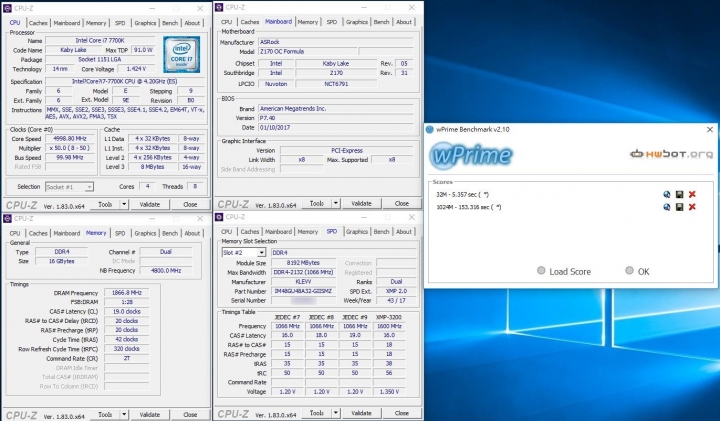Click the NB Frequency 4800.0 MHz field
Viewport: 720px width, 421px height.
pyautogui.click(x=166, y=270)
